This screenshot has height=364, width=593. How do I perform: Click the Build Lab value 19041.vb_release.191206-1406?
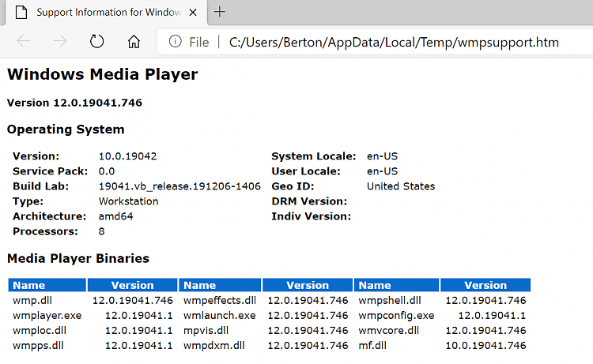[x=179, y=186]
